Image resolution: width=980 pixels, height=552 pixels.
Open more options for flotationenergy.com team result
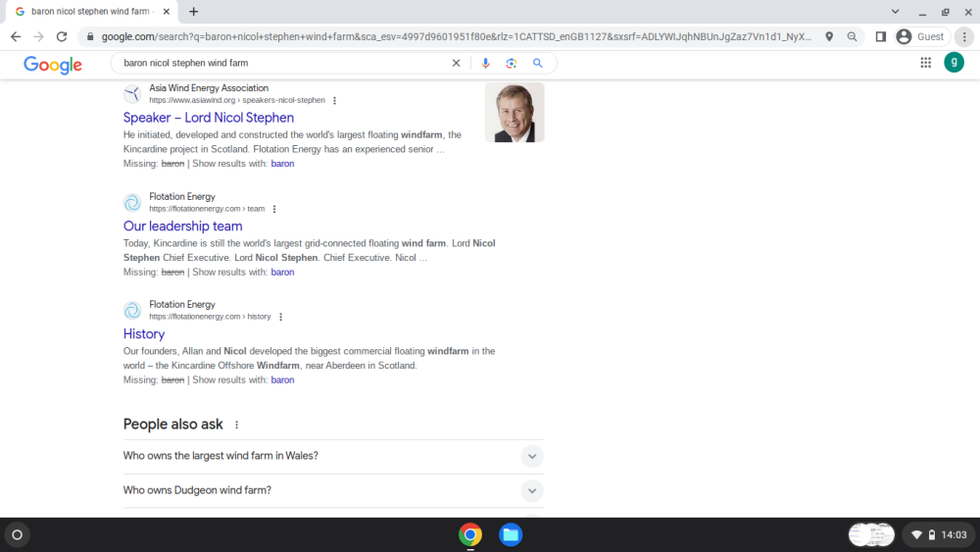273,209
